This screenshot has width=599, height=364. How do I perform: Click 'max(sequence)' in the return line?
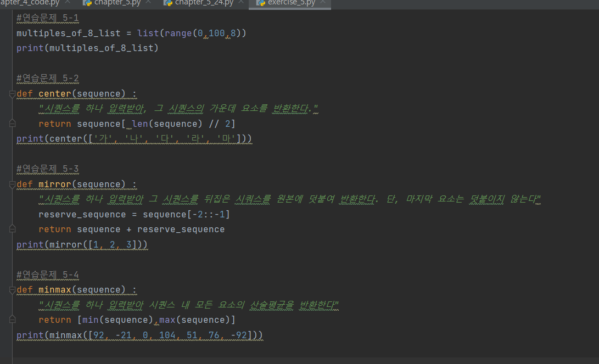(x=194, y=320)
